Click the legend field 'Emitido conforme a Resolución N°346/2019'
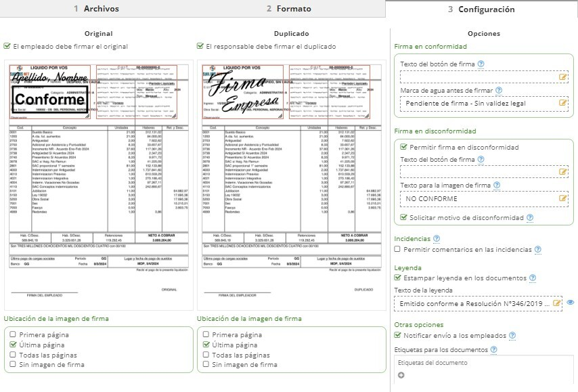 [478, 303]
